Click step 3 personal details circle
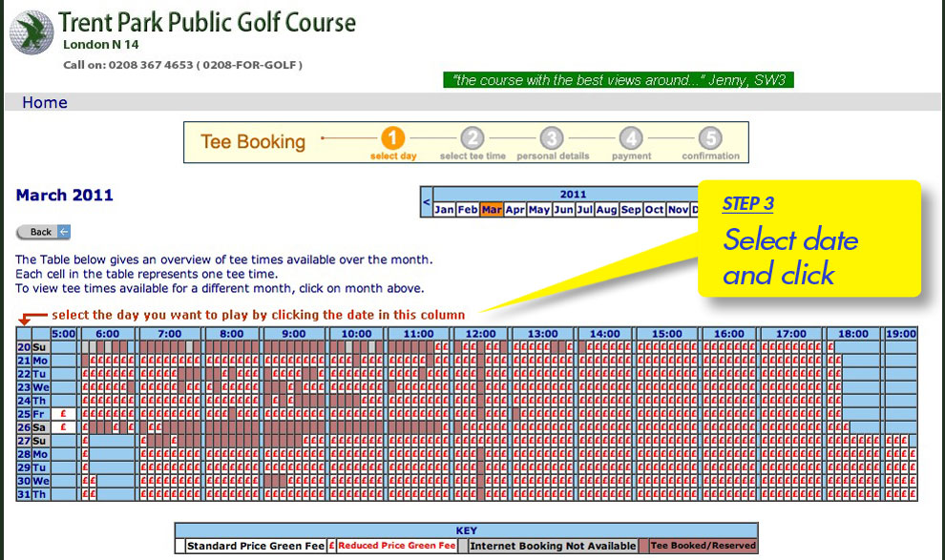The width and height of the screenshot is (945, 560). (x=552, y=138)
